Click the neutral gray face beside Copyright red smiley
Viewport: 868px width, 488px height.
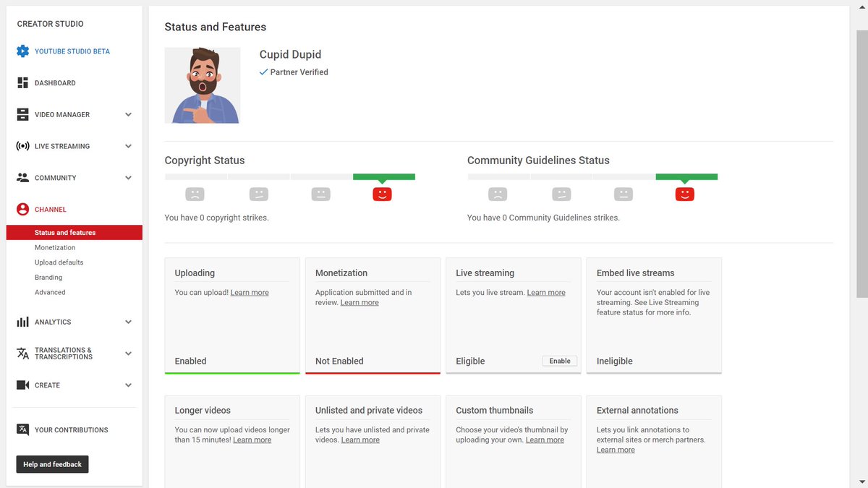coord(321,194)
